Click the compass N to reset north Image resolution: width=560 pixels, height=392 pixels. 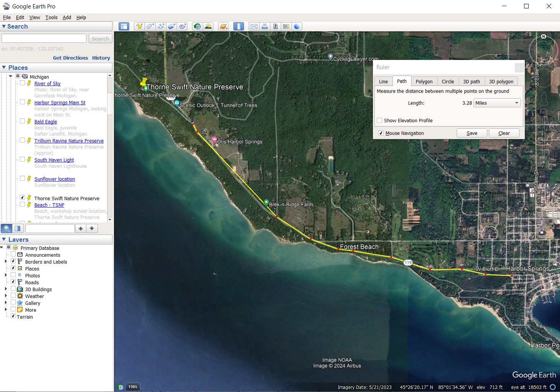[544, 37]
